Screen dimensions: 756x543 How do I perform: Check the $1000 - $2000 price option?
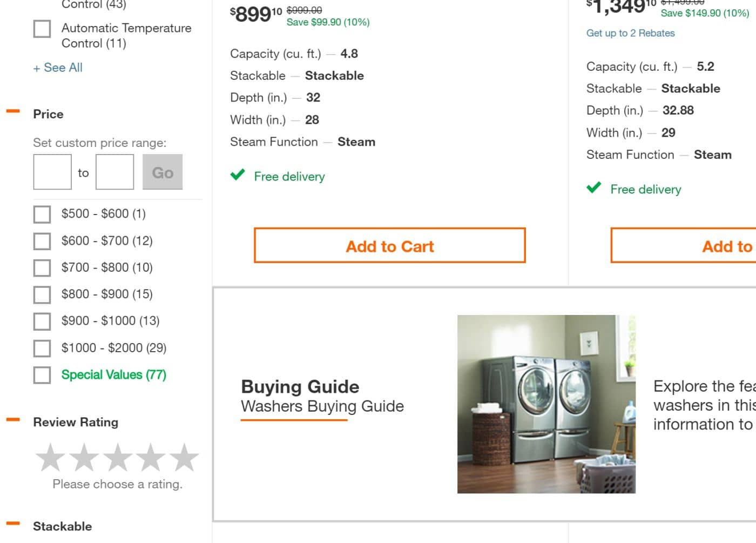click(x=42, y=348)
